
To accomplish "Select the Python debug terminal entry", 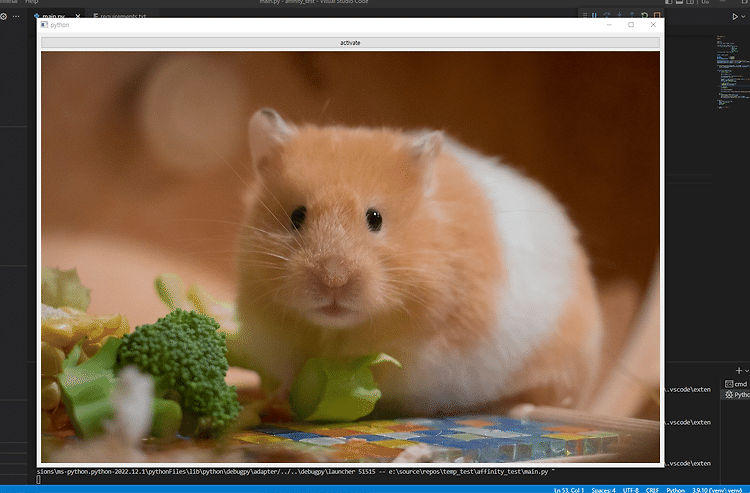I will point(736,394).
